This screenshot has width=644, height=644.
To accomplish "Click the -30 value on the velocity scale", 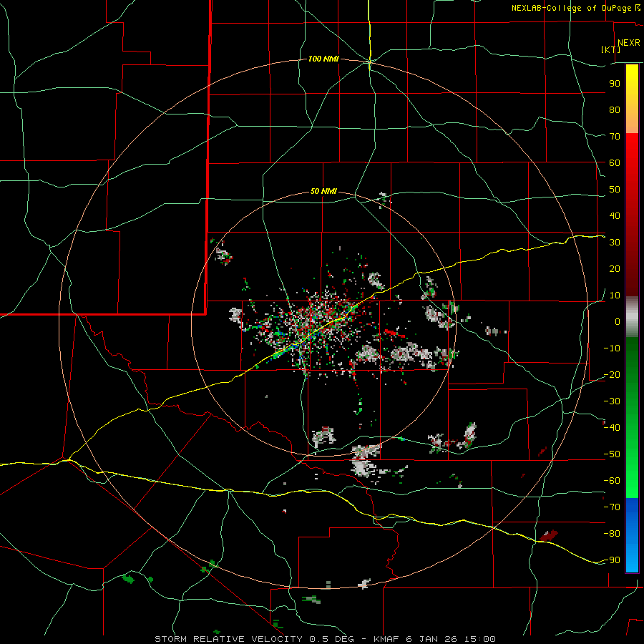I will point(612,401).
